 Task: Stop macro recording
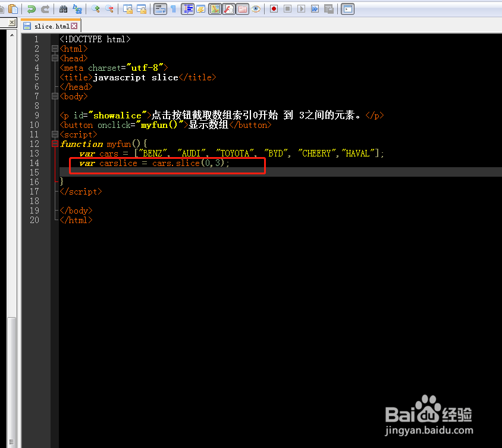point(287,9)
